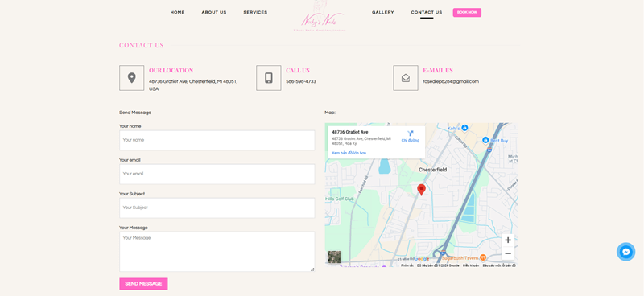This screenshot has height=296, width=644.
Task: Click the Điều khoản terms link
Action: tap(471, 265)
